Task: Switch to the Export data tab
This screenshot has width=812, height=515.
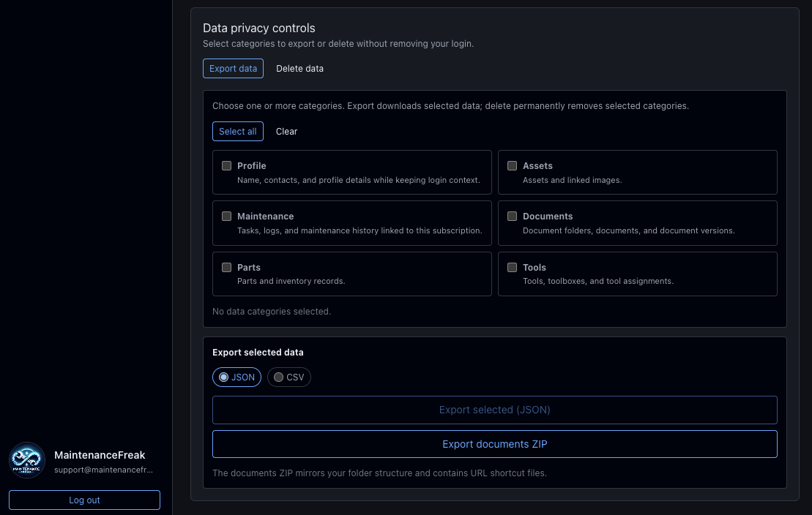Action: pyautogui.click(x=233, y=68)
